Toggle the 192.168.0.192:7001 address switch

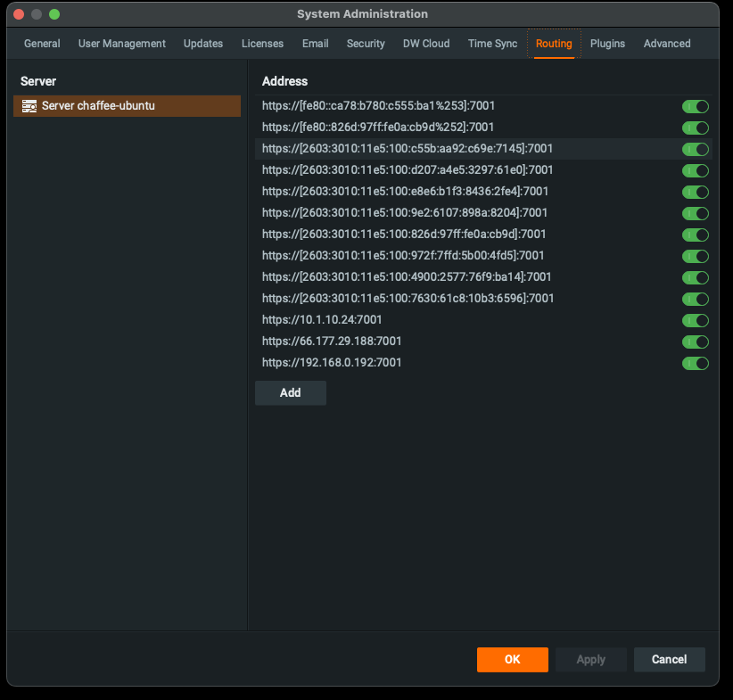695,363
